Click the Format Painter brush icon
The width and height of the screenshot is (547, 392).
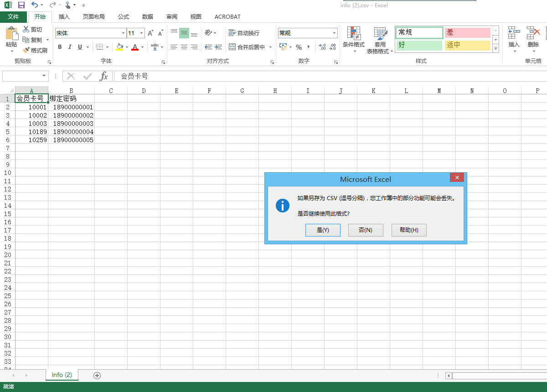tap(26, 50)
